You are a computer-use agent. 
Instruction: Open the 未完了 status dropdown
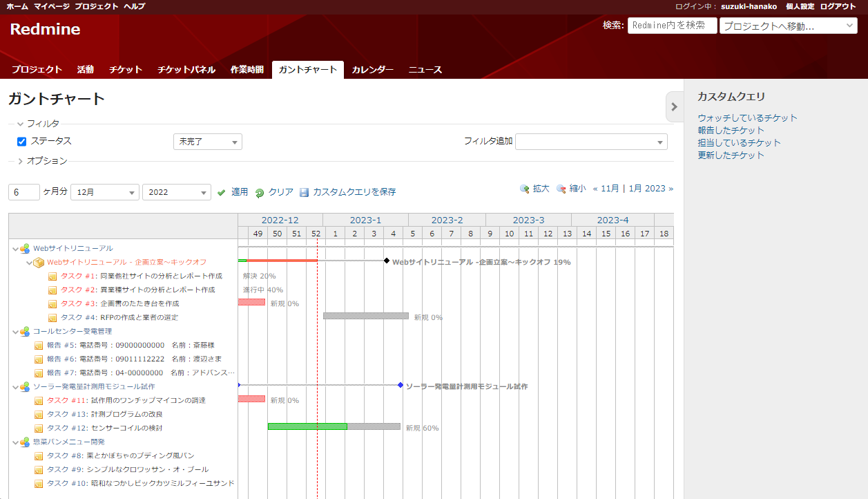208,142
